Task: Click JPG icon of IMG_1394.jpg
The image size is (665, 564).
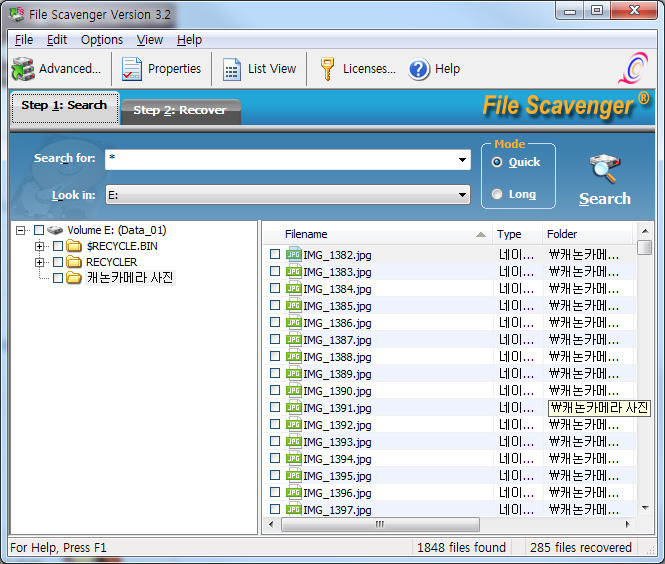Action: 293,458
